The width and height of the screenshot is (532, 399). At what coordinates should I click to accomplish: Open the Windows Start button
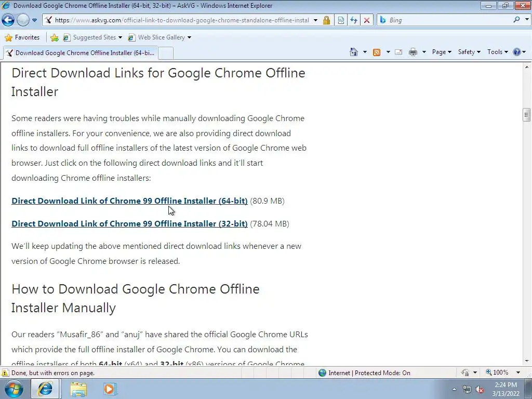click(x=14, y=389)
